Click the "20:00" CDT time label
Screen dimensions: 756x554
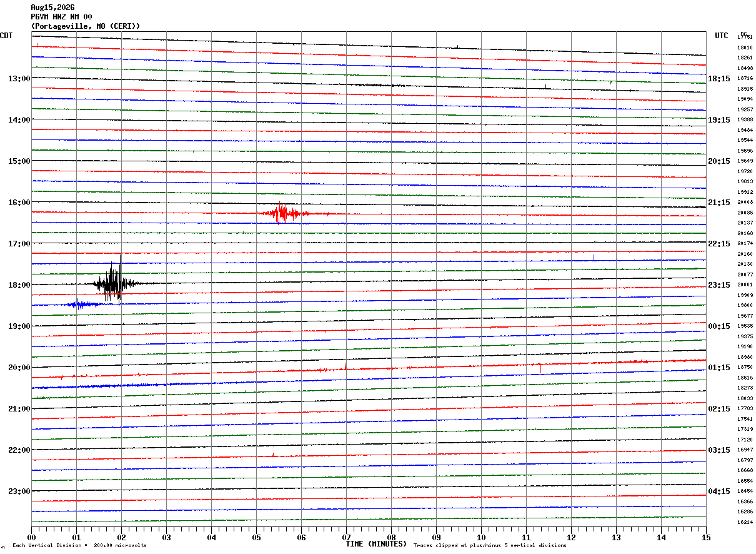point(19,368)
